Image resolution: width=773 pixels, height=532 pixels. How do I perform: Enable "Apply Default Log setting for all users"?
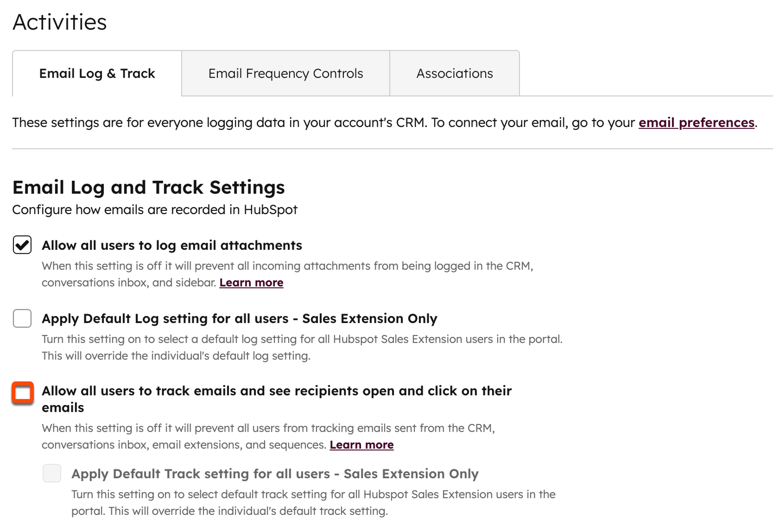(22, 318)
